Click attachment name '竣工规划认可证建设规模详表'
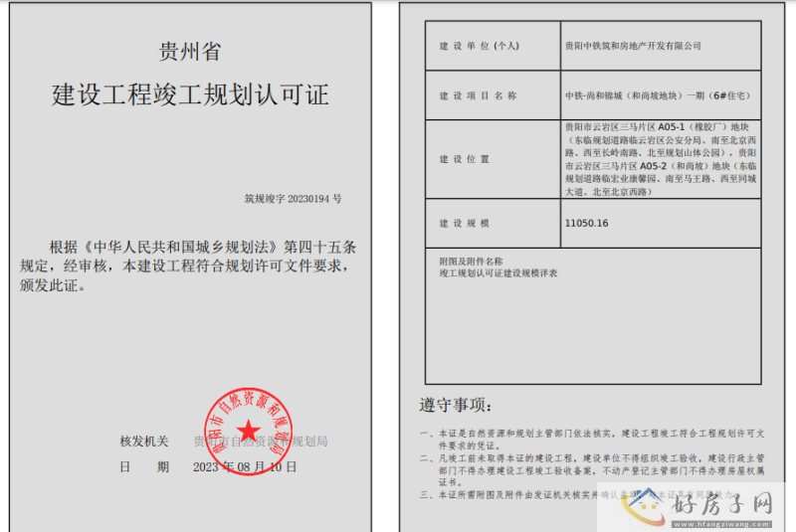 point(498,273)
